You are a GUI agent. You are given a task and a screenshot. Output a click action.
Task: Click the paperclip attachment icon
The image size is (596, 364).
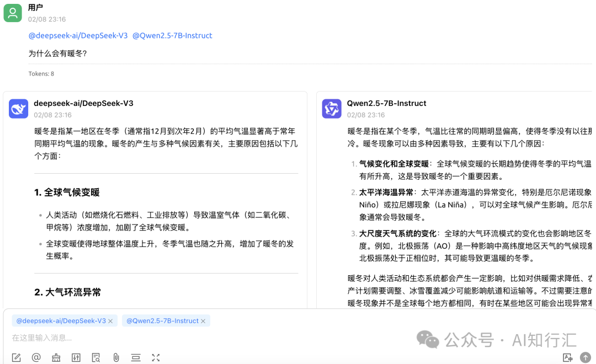116,357
